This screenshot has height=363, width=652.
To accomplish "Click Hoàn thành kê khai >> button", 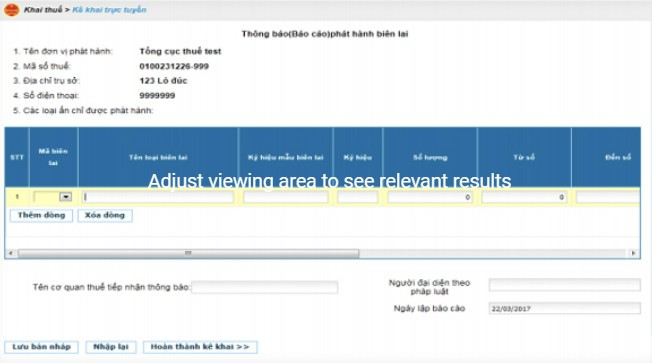I will 200,347.
